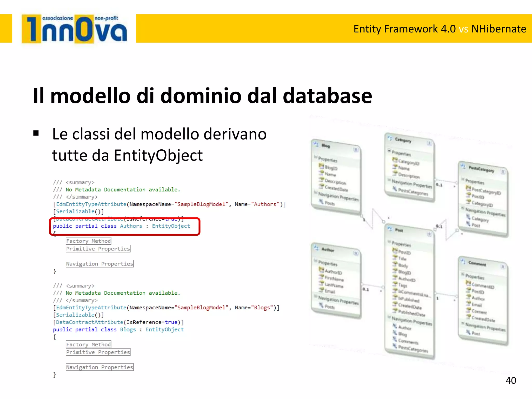Toggle the Properties section of the Blog entity
532x399 pixels.
316,157
